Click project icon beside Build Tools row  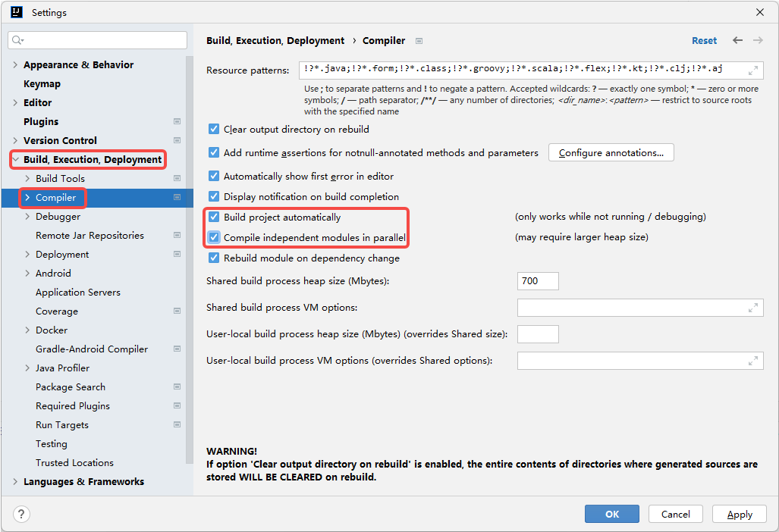177,178
